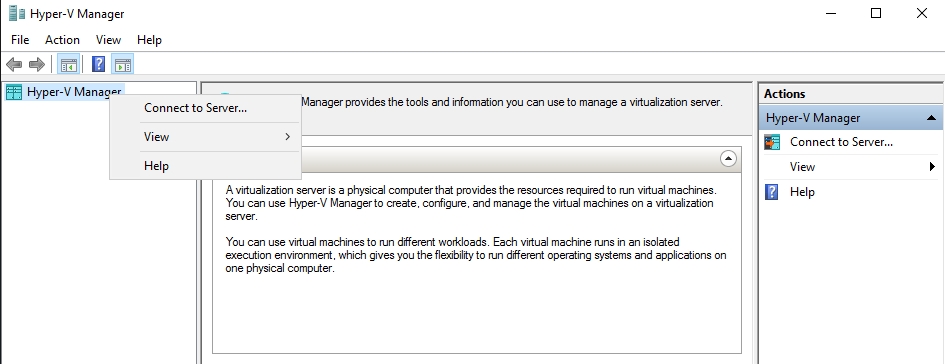
Task: Click the Help question-mark icon in Actions
Action: point(772,192)
